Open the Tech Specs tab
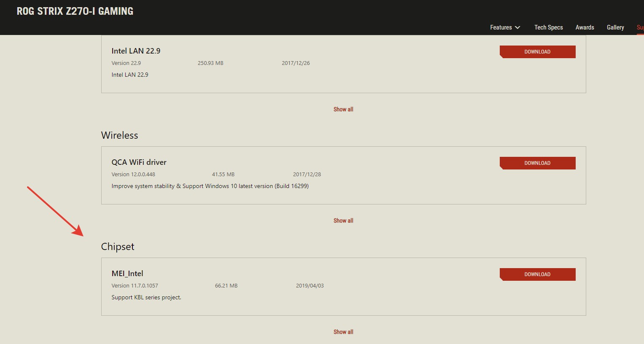 [x=548, y=27]
